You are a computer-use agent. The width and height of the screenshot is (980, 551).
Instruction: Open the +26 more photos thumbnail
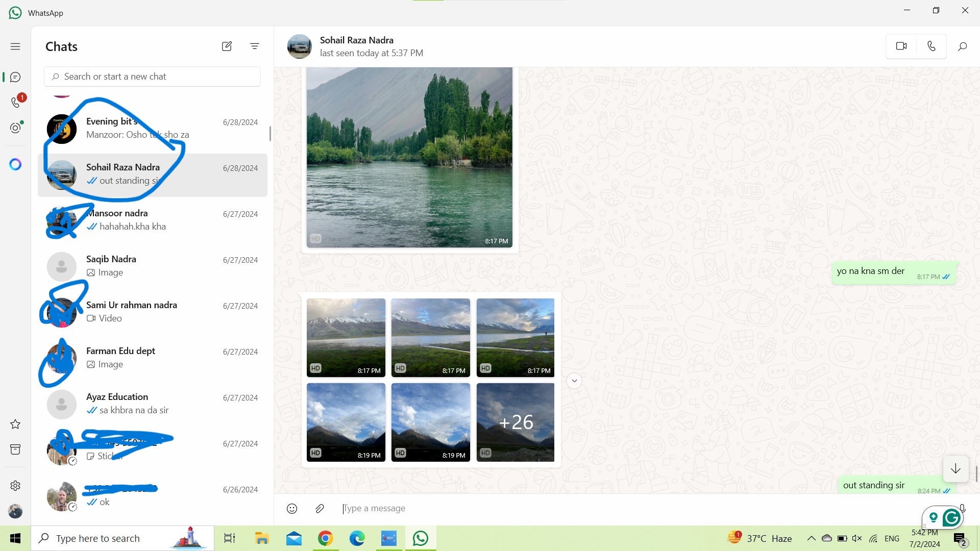tap(516, 422)
